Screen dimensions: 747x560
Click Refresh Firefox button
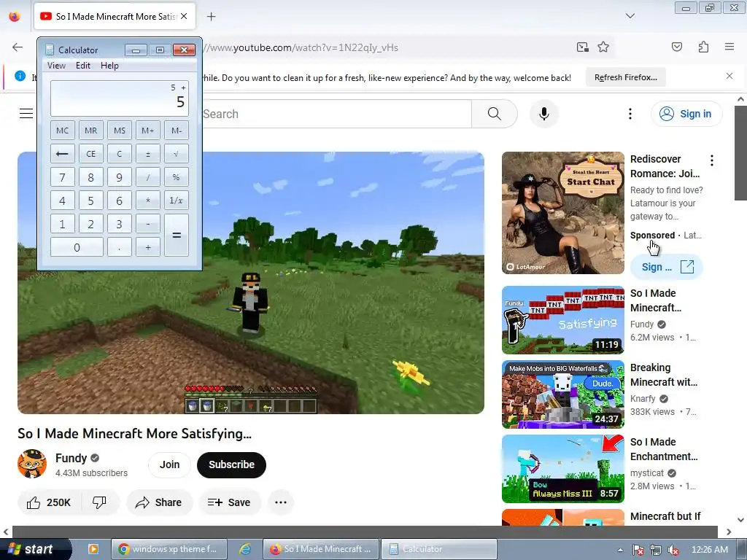(x=625, y=77)
